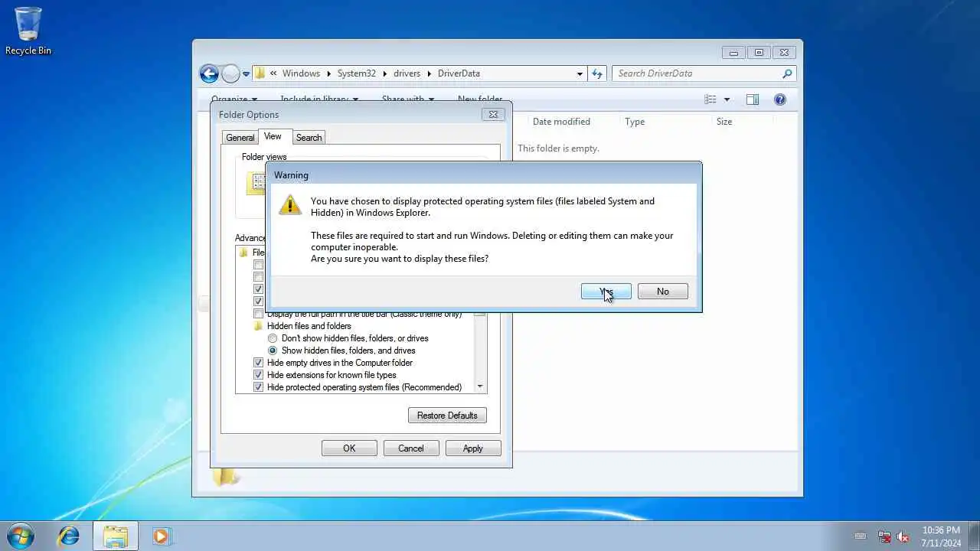Sort by the Date modified column header
Screen dimensions: 980x551
point(561,122)
